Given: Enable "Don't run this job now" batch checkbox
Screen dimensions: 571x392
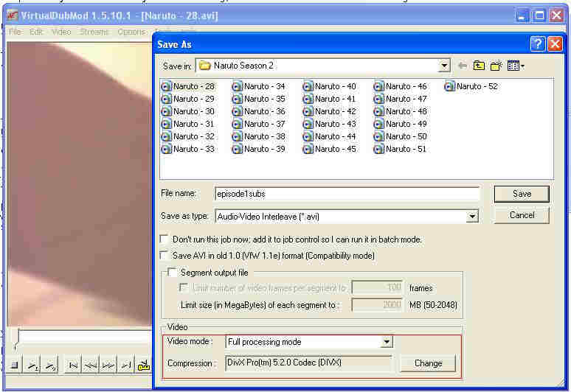Looking at the screenshot, I should (x=165, y=239).
